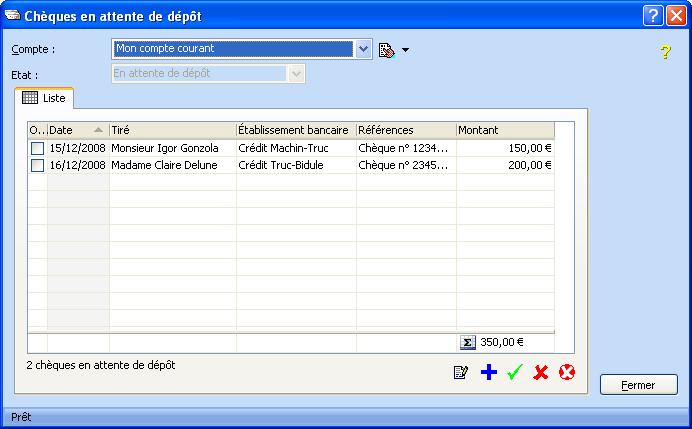Image resolution: width=692 pixels, height=429 pixels.
Task: Select the Crédit Truc-Bidule bank cell
Action: click(295, 165)
